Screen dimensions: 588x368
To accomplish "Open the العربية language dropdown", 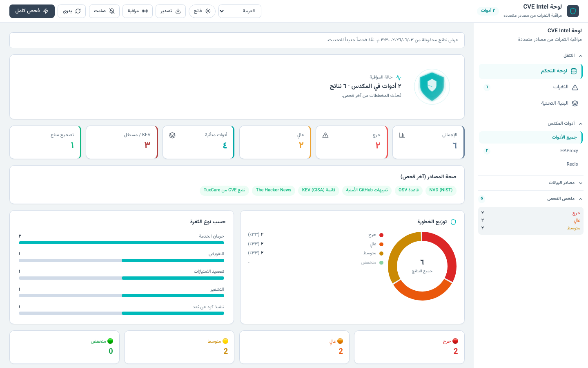I will [240, 11].
